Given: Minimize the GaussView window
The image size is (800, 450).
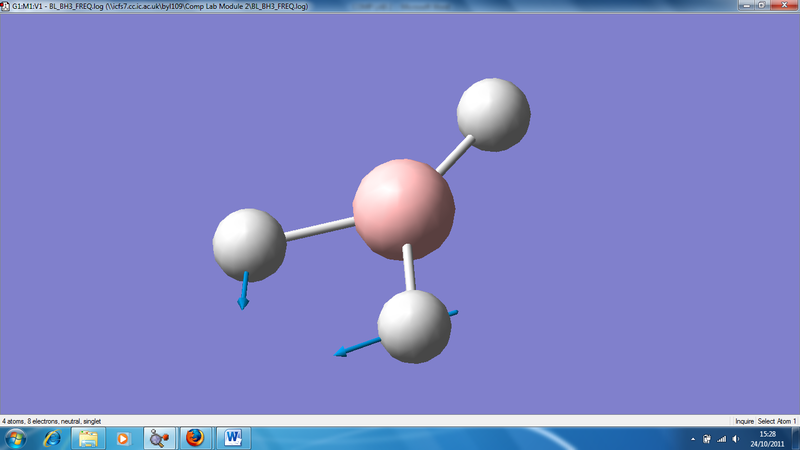Looking at the screenshot, I should click(746, 5).
